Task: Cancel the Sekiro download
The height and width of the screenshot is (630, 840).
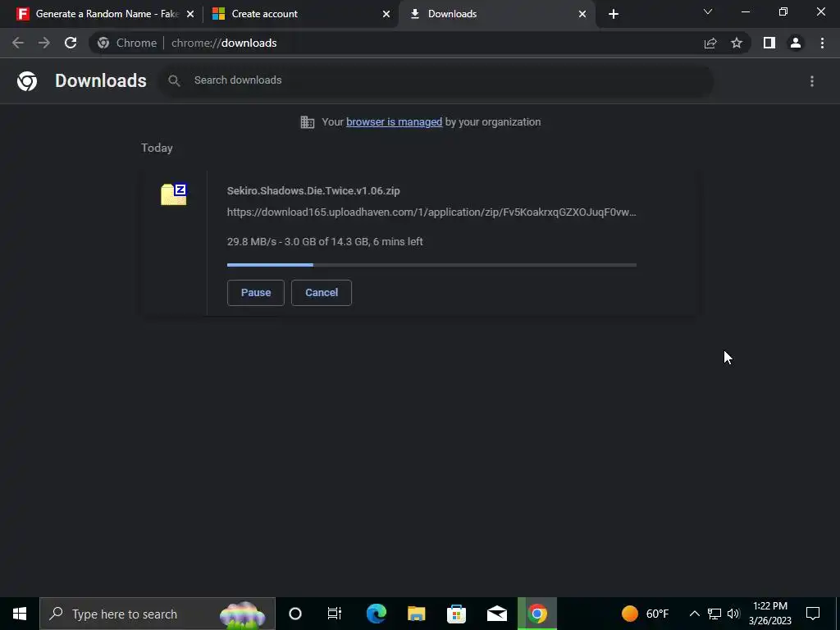Action: [x=322, y=293]
